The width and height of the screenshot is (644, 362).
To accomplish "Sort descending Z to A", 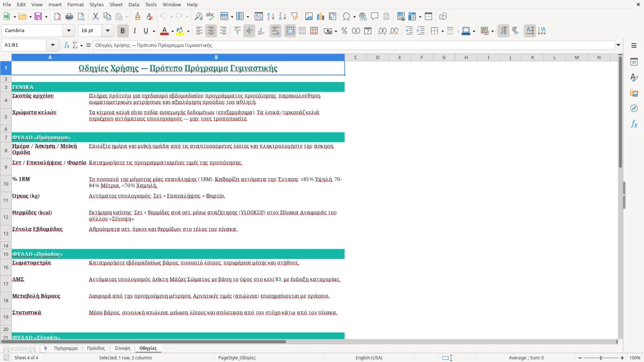I will (x=282, y=17).
